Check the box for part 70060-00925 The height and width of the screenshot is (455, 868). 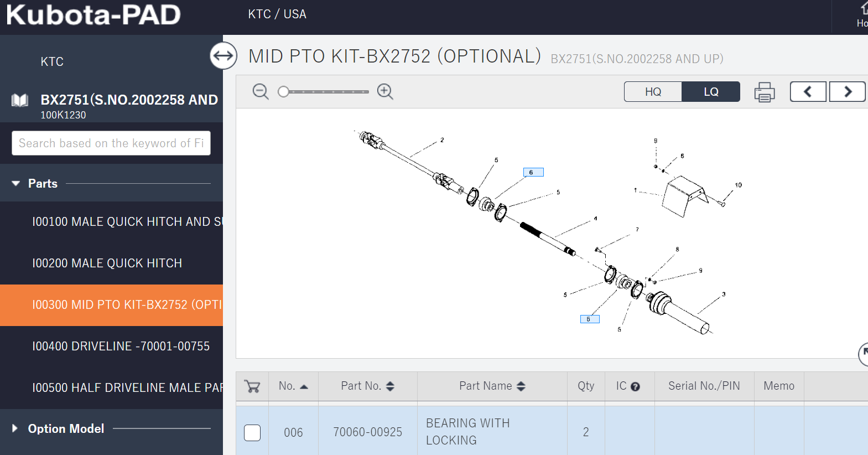(252, 432)
